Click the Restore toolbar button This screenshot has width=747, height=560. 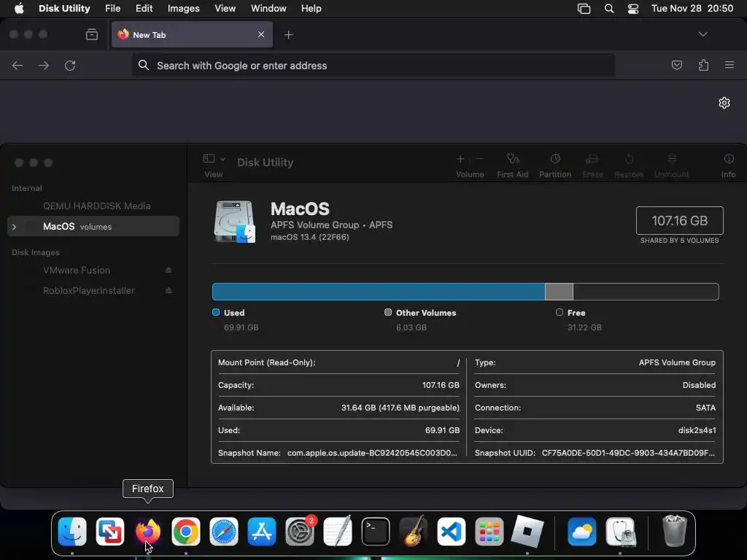point(629,166)
